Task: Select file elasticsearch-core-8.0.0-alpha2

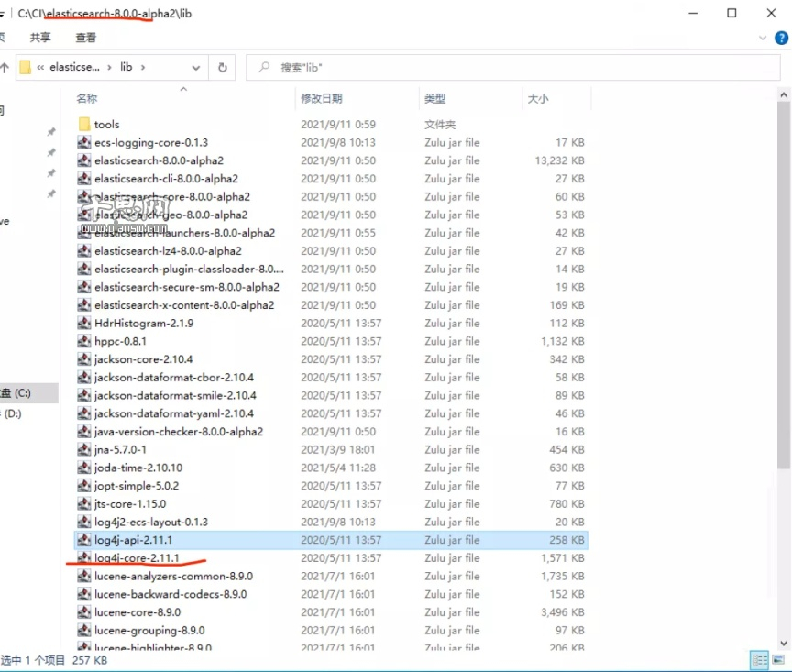Action: 171,197
